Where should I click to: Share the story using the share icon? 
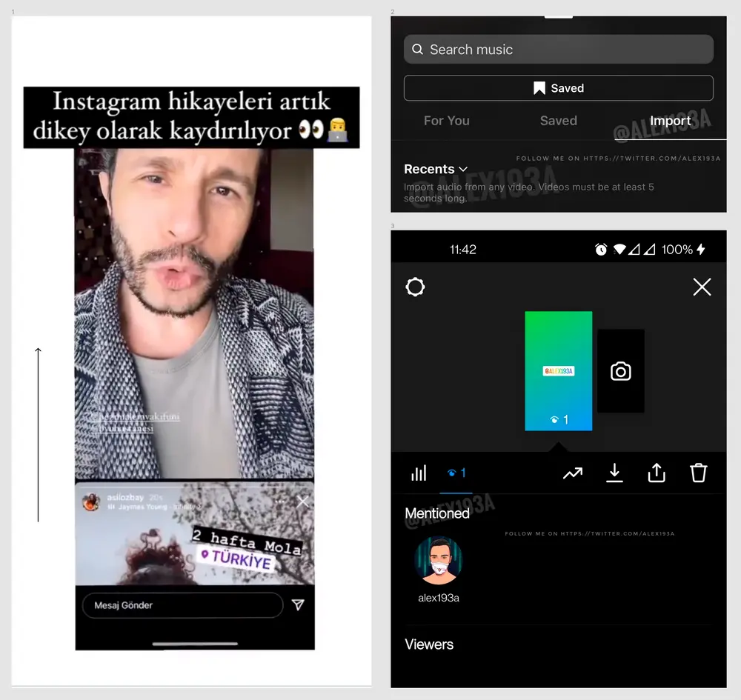point(657,473)
